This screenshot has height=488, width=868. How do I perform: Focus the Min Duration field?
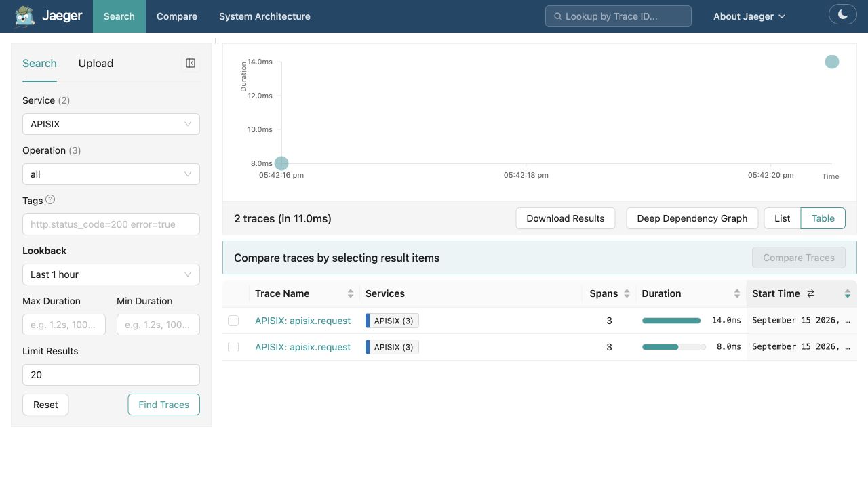158,325
